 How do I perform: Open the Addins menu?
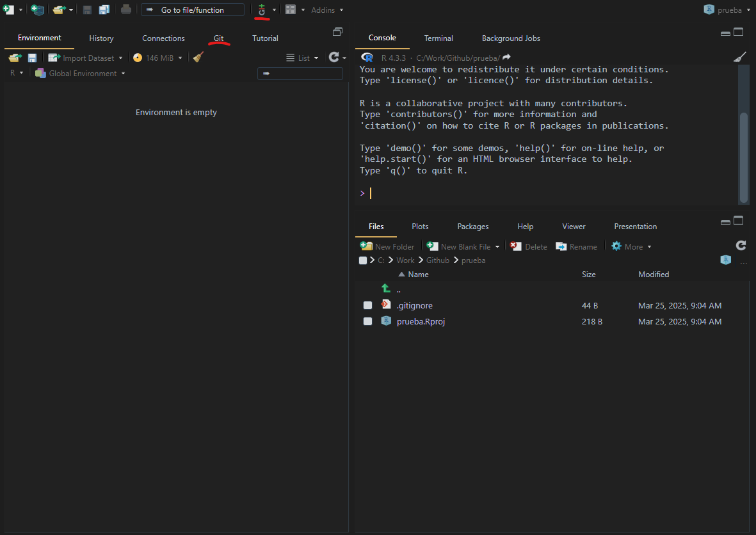click(327, 10)
